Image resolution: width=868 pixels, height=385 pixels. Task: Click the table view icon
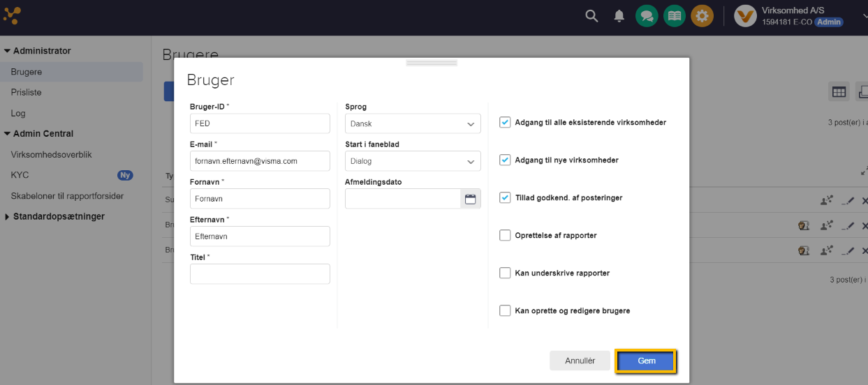(x=839, y=91)
